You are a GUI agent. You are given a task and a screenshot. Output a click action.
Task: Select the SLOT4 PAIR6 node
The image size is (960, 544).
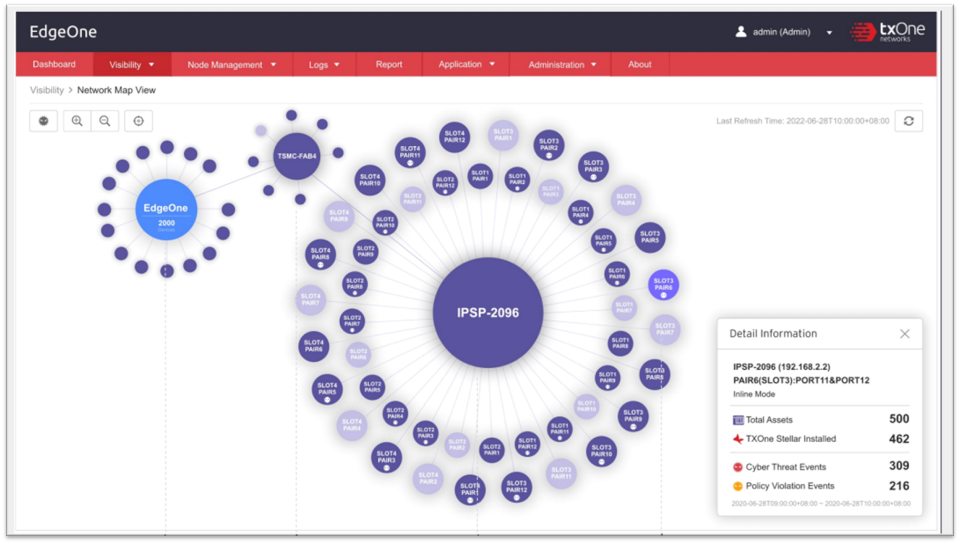(313, 346)
